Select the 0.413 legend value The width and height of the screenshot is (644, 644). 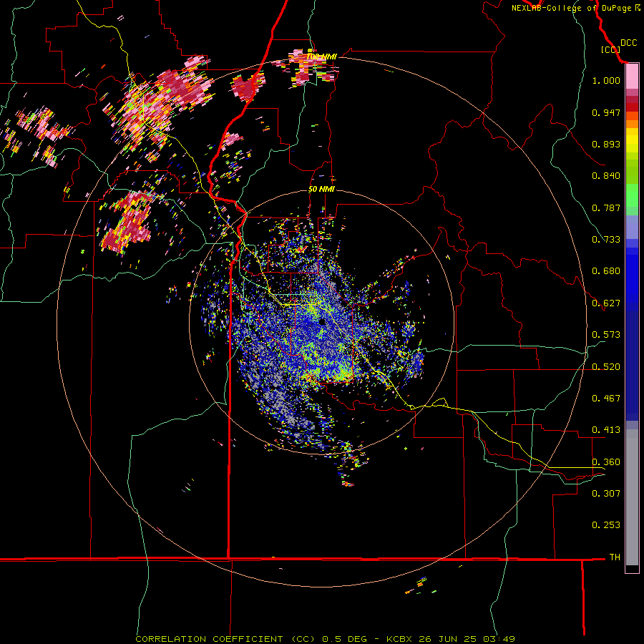(606, 430)
